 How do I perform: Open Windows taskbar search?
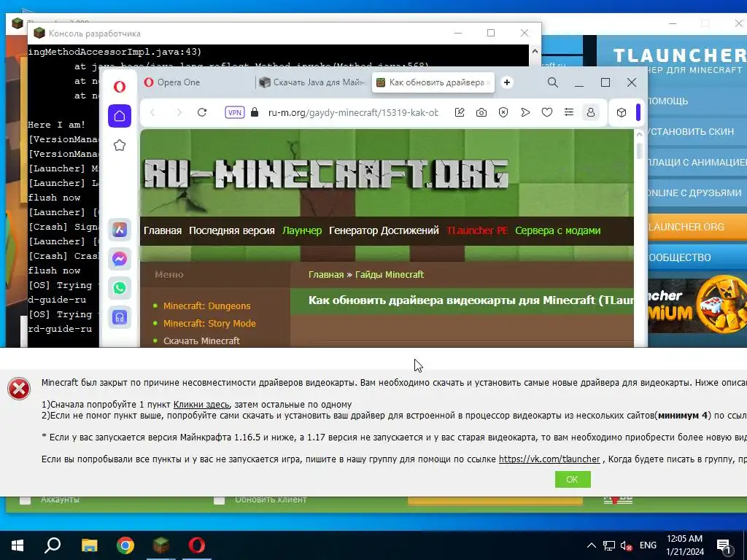(53, 545)
